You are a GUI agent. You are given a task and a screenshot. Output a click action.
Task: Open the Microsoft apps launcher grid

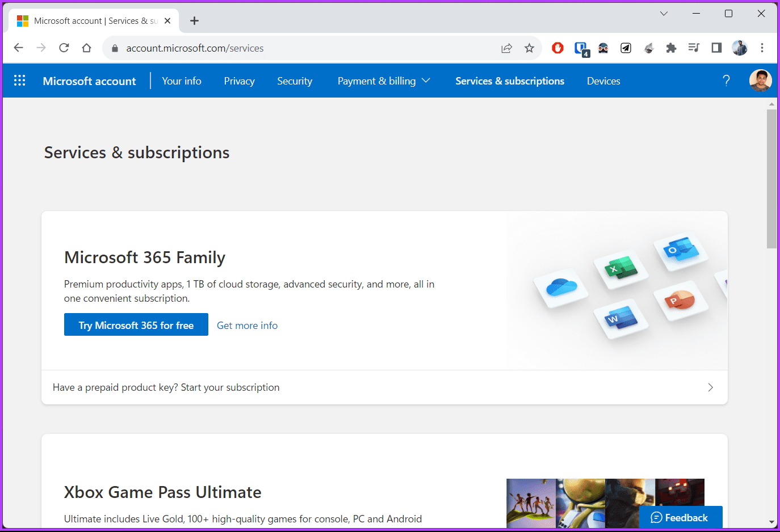[20, 81]
